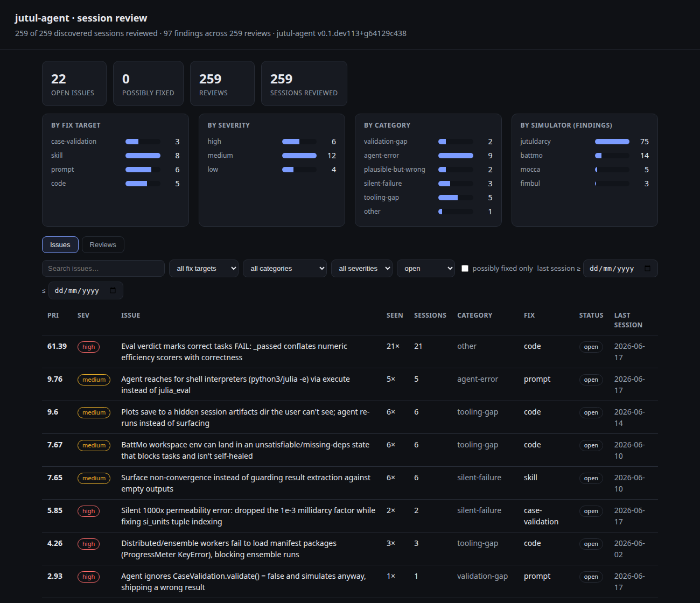Click the fimbul simulator row
This screenshot has width=700, height=603.
tap(585, 184)
